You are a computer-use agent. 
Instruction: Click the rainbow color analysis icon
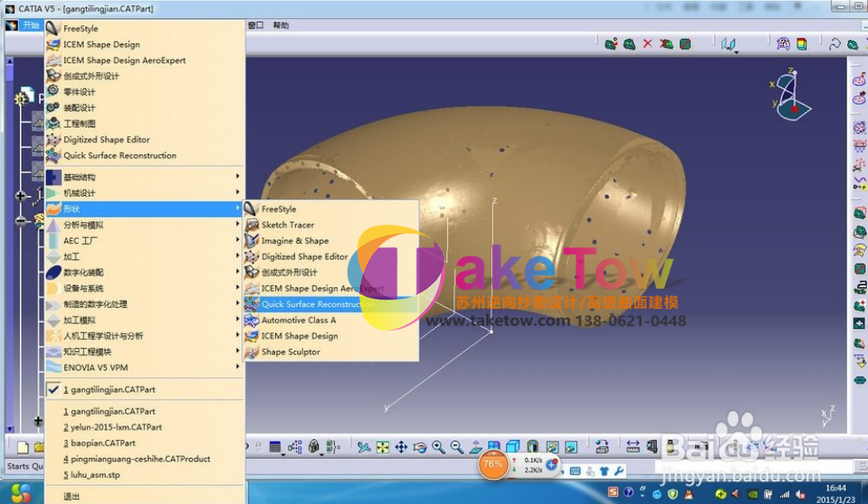click(801, 43)
